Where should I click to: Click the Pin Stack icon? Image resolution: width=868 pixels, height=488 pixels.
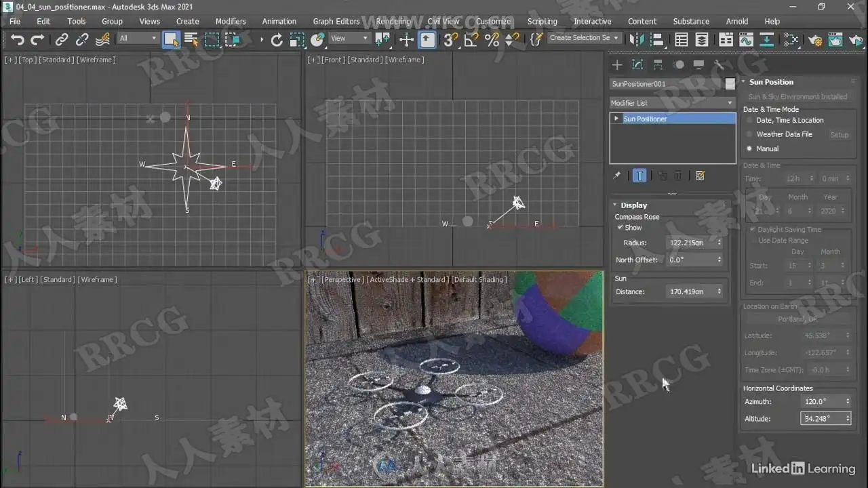coord(617,176)
